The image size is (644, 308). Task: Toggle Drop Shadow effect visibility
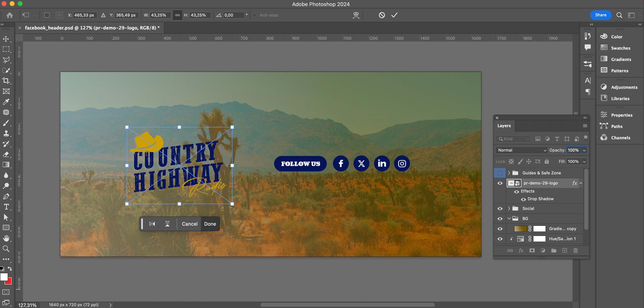click(x=524, y=199)
